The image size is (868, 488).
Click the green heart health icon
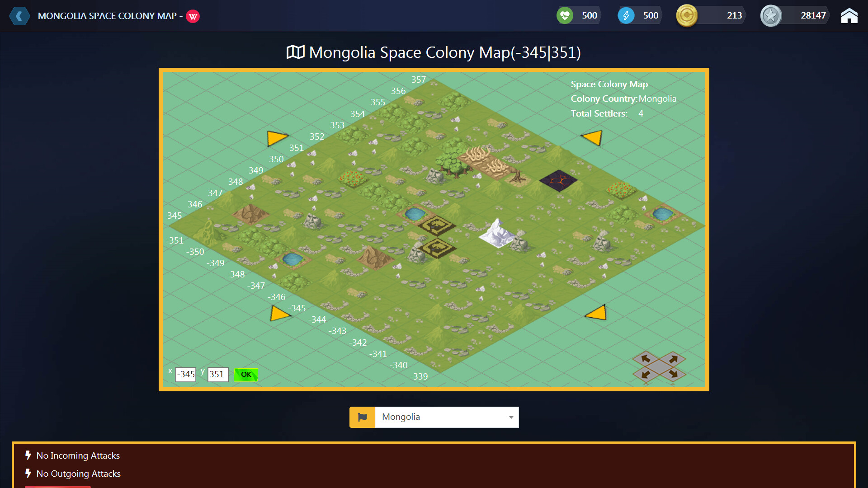pos(565,15)
